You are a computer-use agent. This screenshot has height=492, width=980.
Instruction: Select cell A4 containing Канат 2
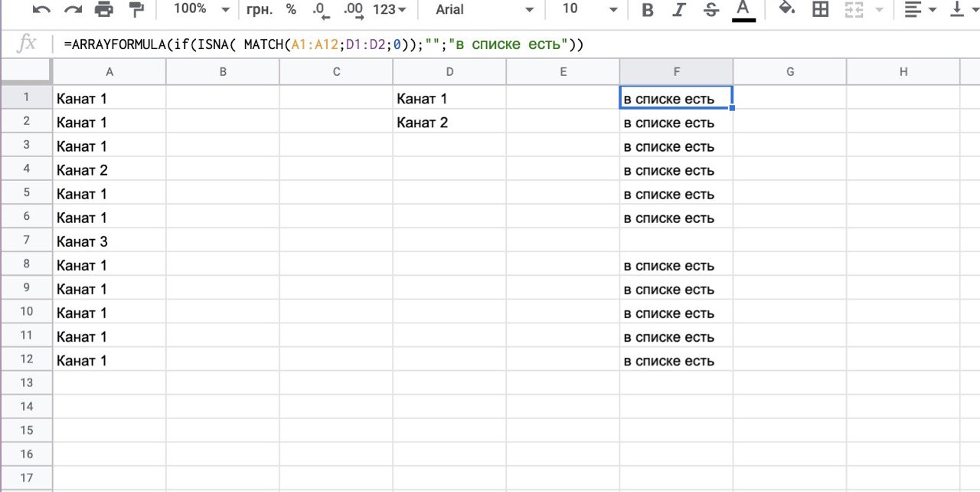click(109, 169)
